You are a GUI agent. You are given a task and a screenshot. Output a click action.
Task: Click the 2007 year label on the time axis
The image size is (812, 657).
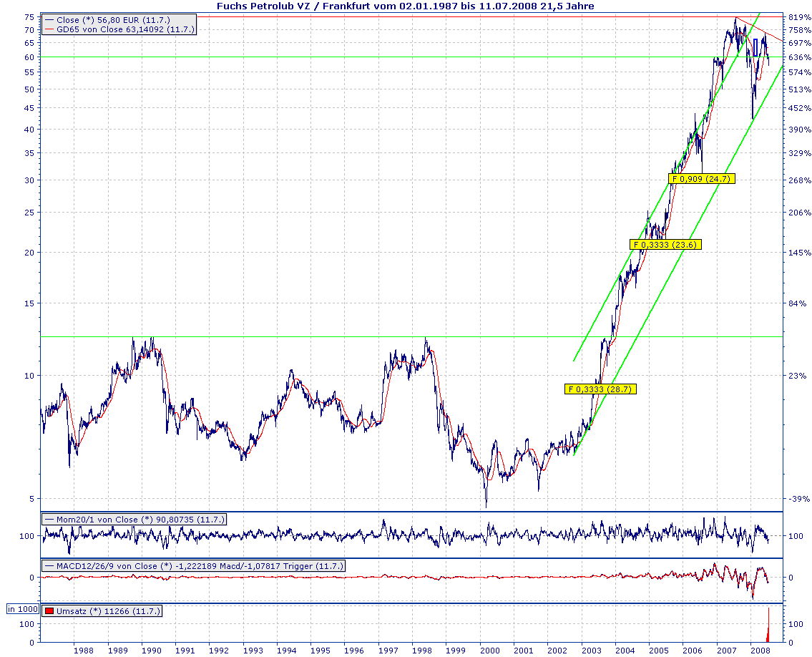click(x=726, y=651)
